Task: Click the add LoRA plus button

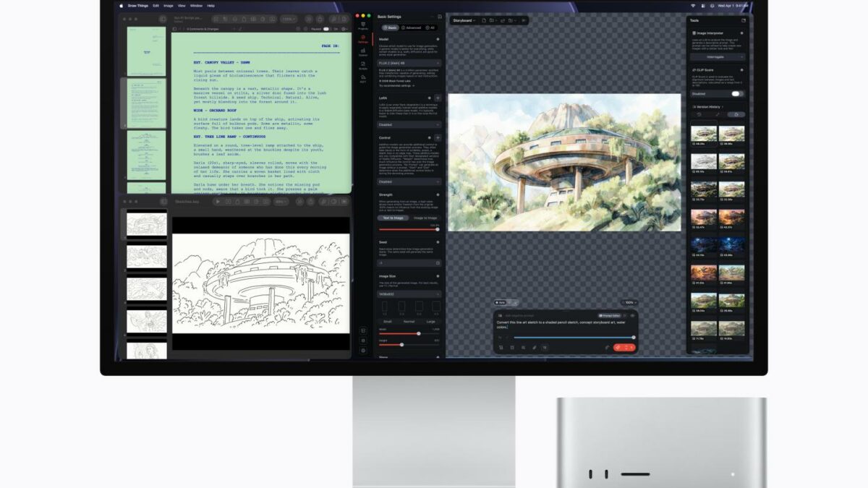Action: click(438, 98)
